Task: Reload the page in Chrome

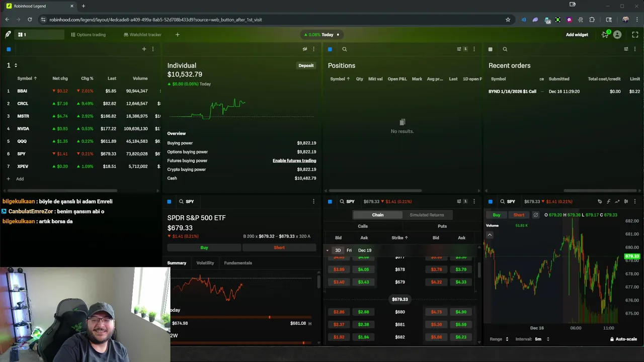Action: point(30,20)
